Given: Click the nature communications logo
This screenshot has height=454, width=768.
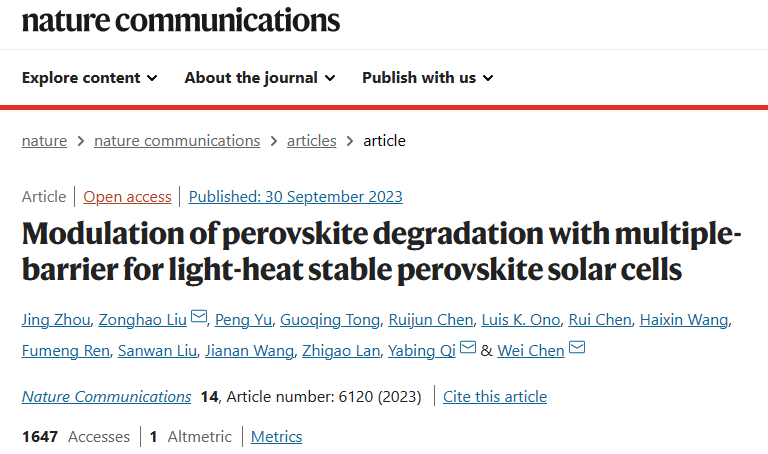Looking at the screenshot, I should coord(181,21).
